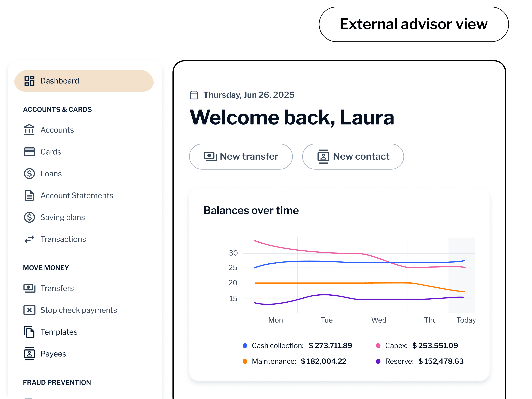This screenshot has width=532, height=399.
Task: Click the Transactions double-arrow icon
Action: coord(29,239)
